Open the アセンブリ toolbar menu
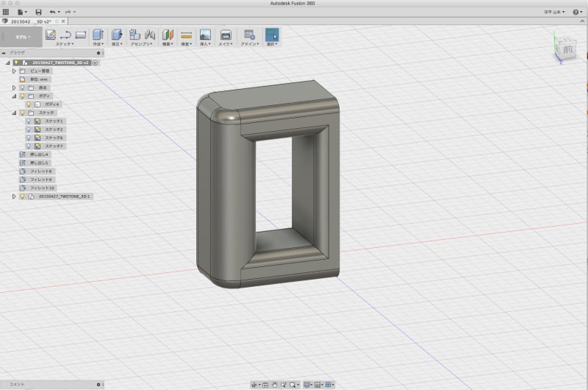588x390 pixels. tap(141, 44)
